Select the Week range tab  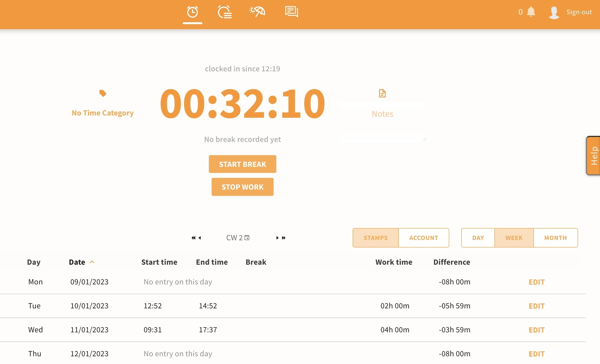(514, 238)
